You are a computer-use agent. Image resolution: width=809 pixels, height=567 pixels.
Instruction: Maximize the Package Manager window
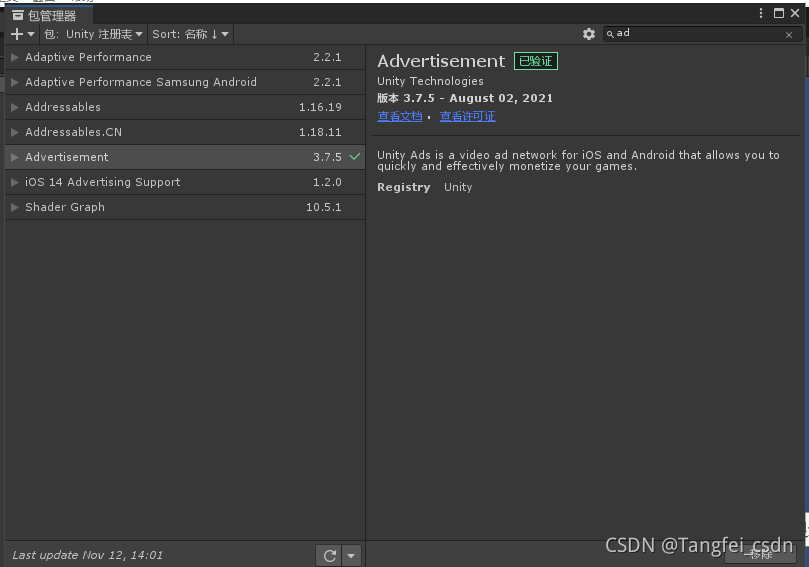point(779,13)
